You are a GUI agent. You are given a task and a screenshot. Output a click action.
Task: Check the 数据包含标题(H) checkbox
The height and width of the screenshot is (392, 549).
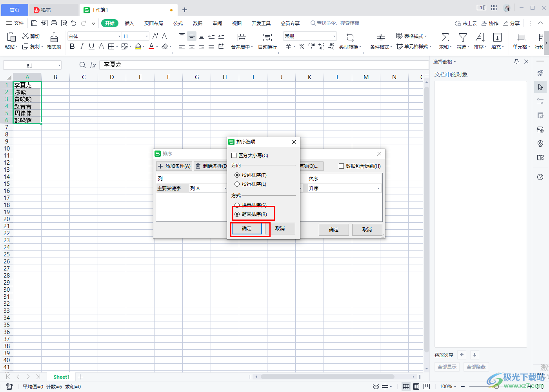[341, 166]
